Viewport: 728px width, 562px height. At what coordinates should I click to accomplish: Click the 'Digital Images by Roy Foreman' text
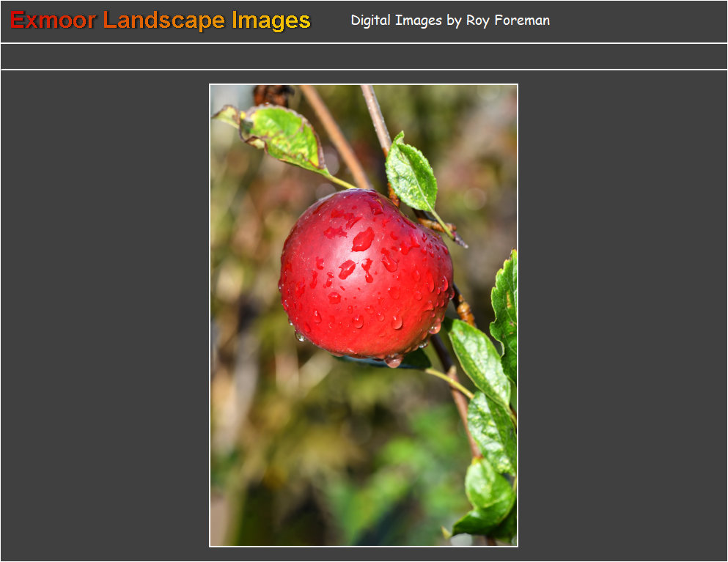(x=449, y=21)
